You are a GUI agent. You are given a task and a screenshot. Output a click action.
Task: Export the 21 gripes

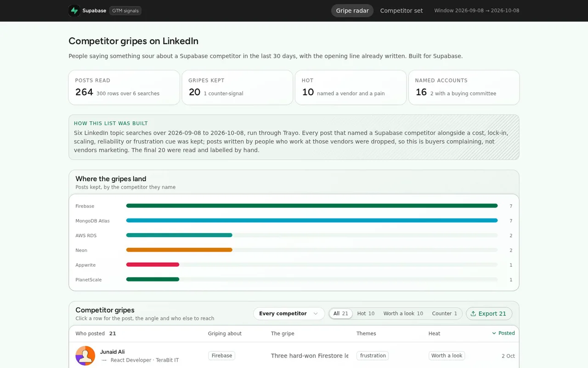489,314
